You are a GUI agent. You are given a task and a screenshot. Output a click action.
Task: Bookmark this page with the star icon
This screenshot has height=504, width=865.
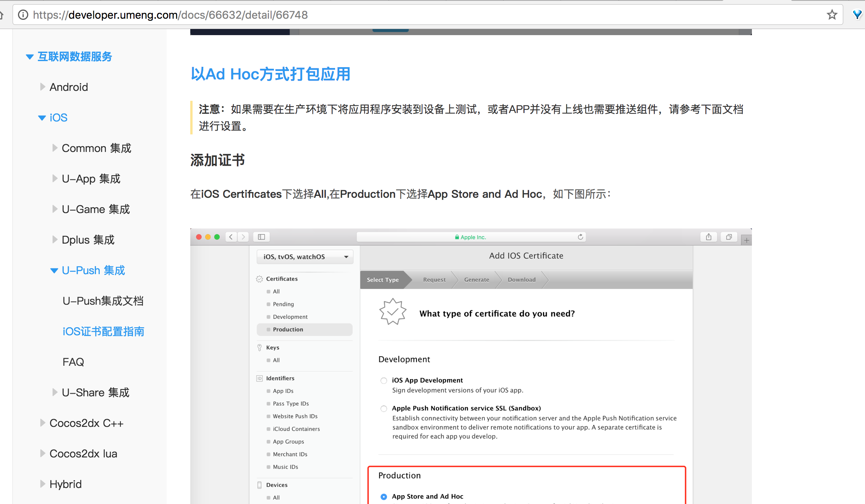832,15
